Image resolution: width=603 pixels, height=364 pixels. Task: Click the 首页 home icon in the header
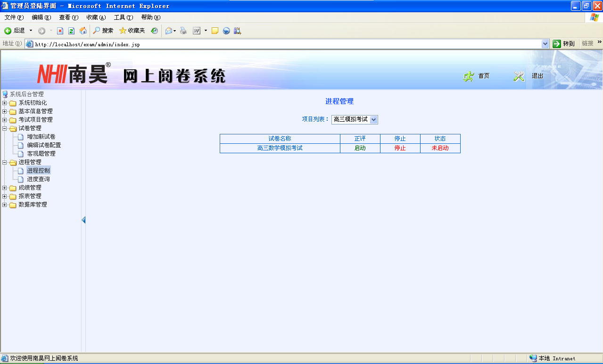click(x=469, y=75)
